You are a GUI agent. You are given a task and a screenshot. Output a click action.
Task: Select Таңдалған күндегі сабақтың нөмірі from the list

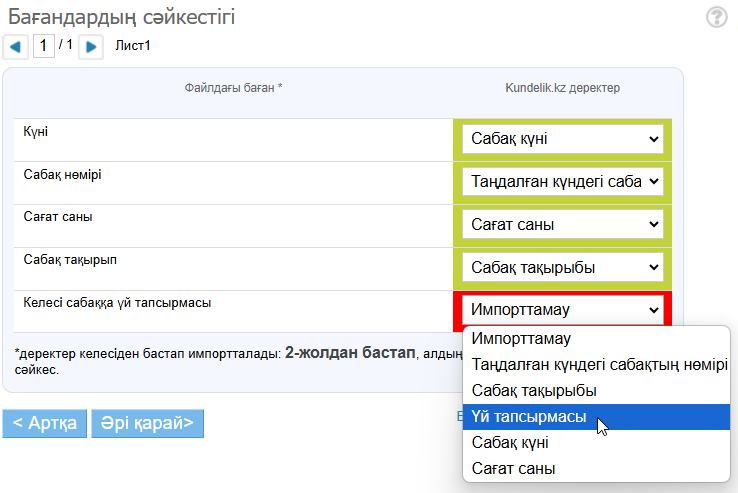tap(599, 364)
